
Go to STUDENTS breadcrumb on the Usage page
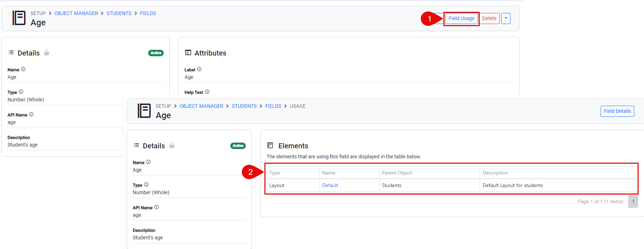pos(244,106)
